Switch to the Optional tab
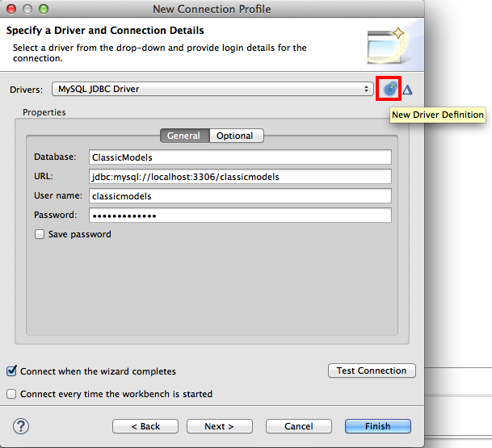Screen dimensions: 492x448 click(236, 136)
